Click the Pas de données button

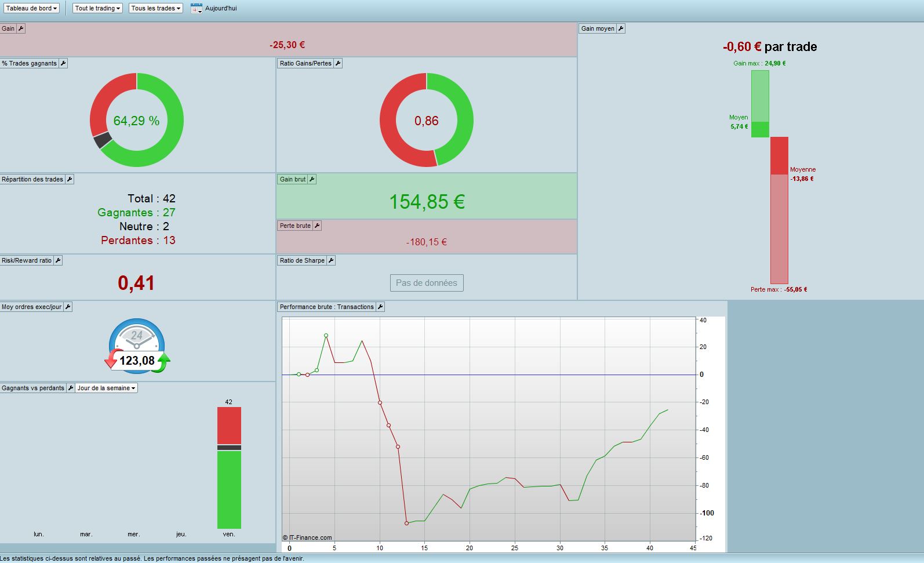(x=427, y=283)
